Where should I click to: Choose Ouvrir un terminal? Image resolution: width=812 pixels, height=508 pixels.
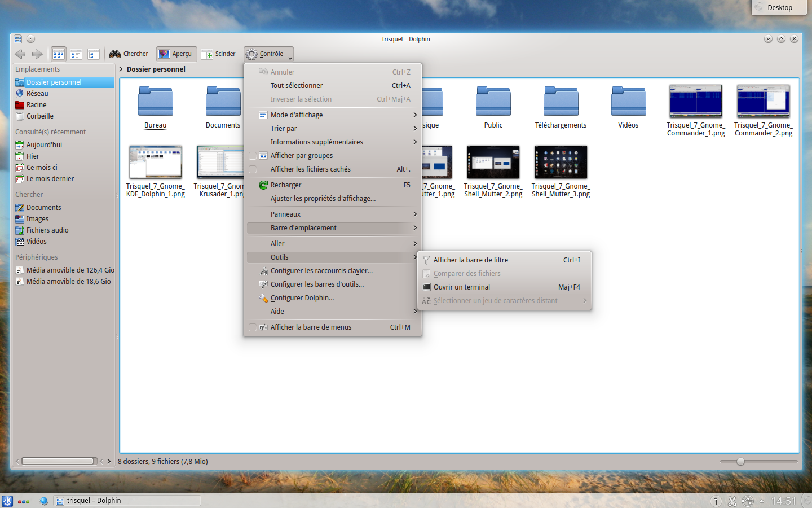pyautogui.click(x=504, y=287)
